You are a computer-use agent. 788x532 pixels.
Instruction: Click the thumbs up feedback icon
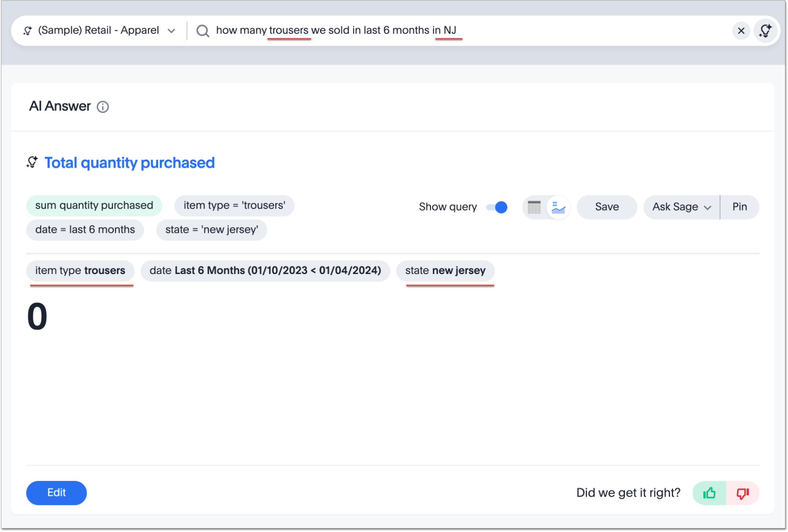point(709,492)
